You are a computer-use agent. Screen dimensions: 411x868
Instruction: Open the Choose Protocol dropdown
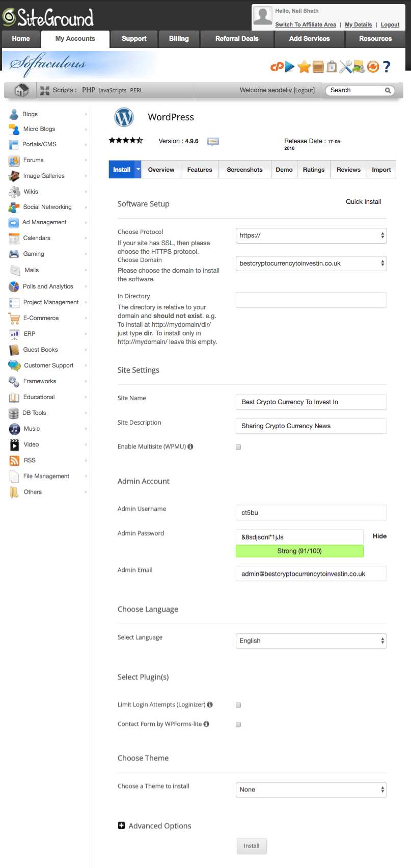coord(311,235)
